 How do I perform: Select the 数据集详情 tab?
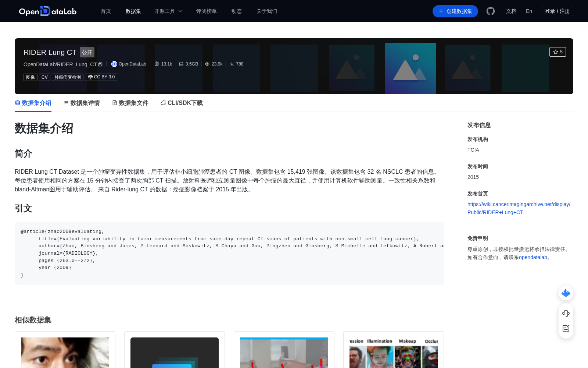click(82, 103)
